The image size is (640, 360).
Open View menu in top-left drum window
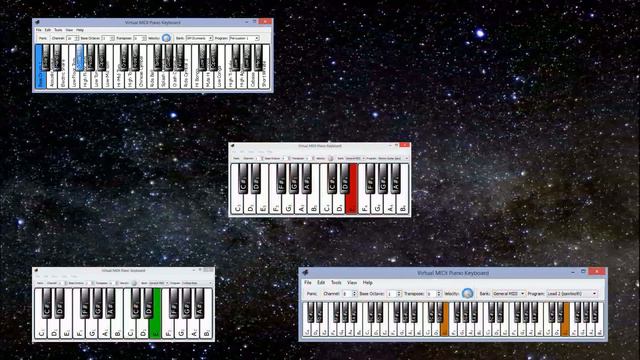[x=69, y=30]
